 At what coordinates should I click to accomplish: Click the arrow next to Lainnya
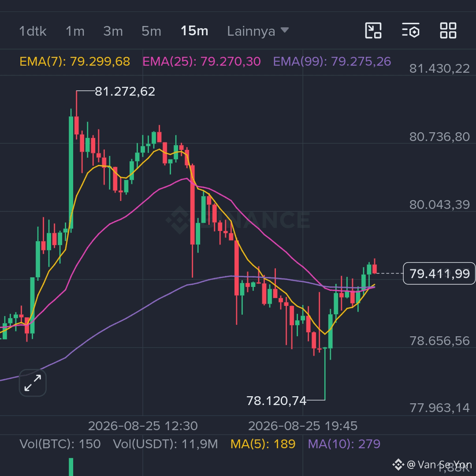(x=284, y=30)
